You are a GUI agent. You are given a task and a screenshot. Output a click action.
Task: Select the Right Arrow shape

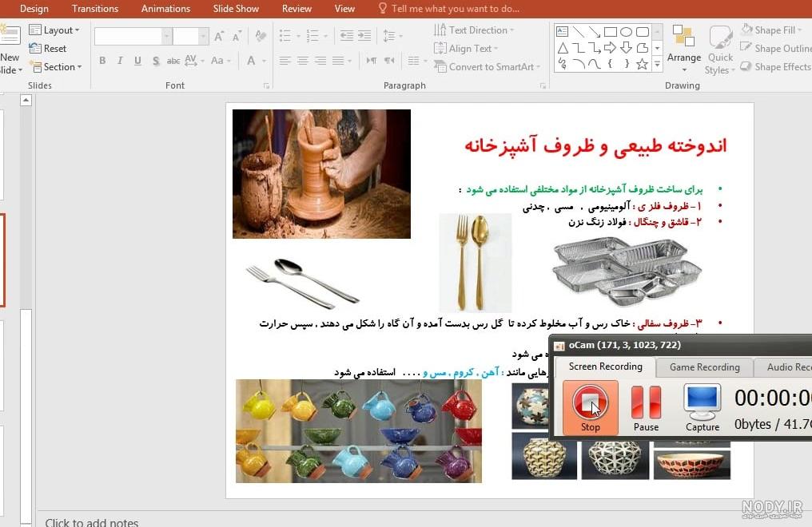610,48
